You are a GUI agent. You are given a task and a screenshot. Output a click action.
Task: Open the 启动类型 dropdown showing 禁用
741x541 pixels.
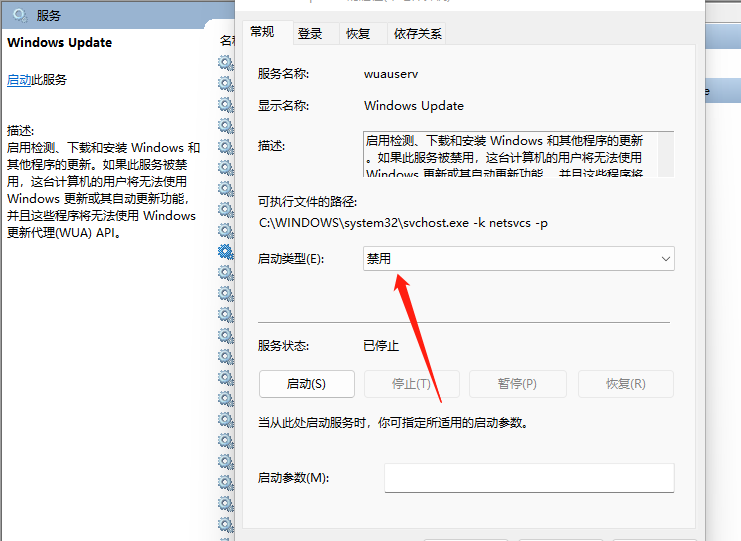point(518,258)
